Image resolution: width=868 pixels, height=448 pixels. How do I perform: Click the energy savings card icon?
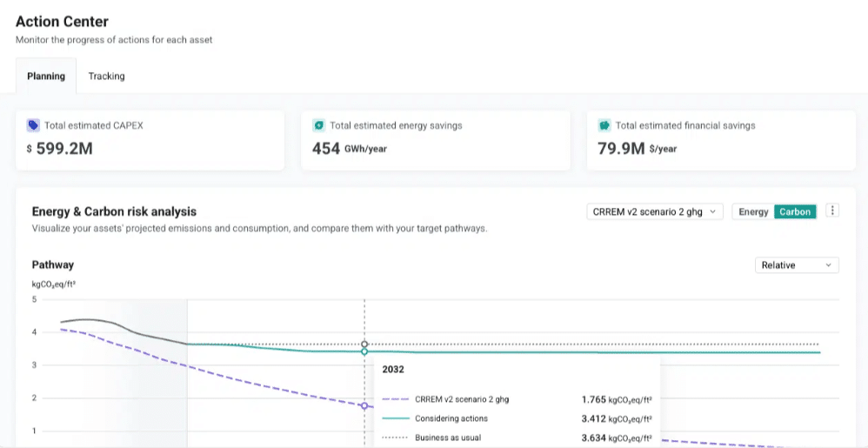click(319, 126)
